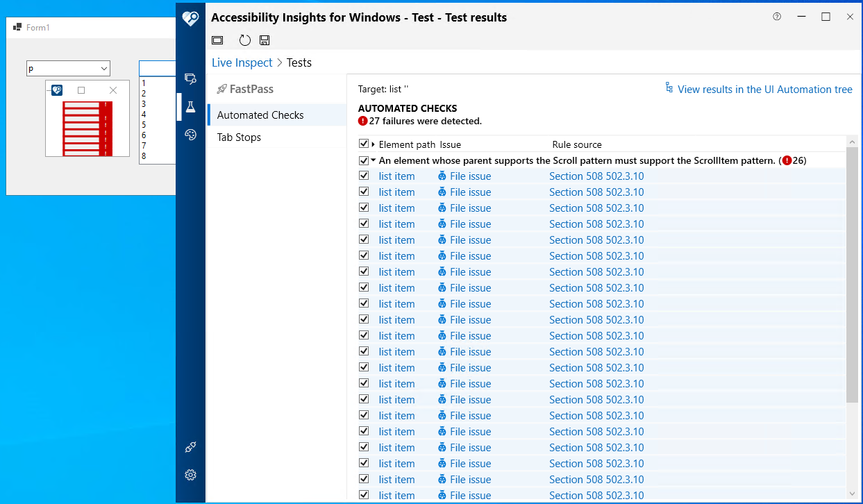
Task: Select item 4 in the Form1 list
Action: (x=158, y=114)
